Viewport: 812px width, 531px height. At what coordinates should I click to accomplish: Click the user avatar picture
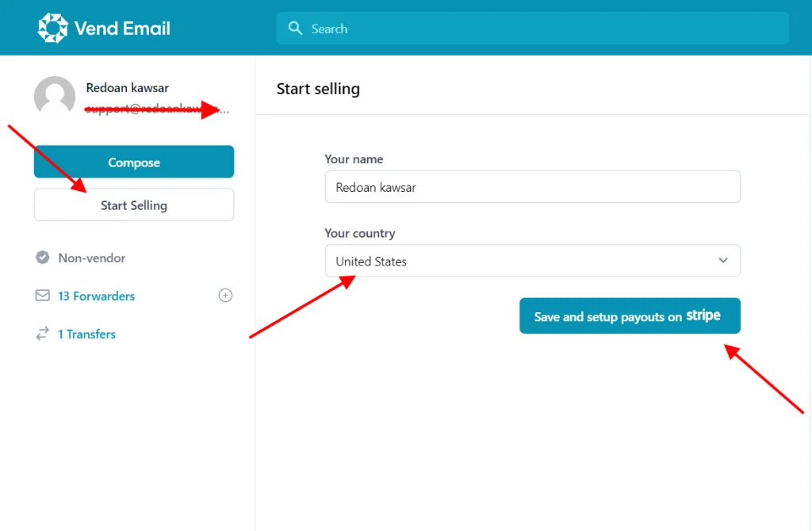55,97
